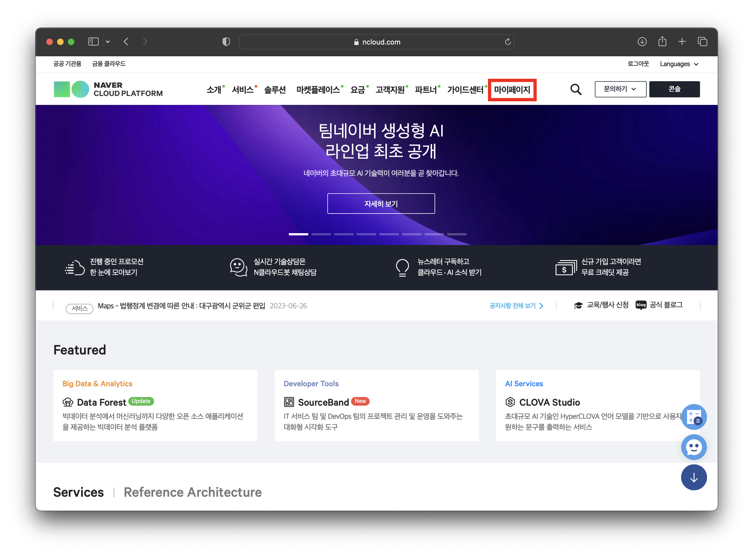Screen dimensions: 756x552
Task: Switch to Reference Architecture tab
Action: click(193, 492)
